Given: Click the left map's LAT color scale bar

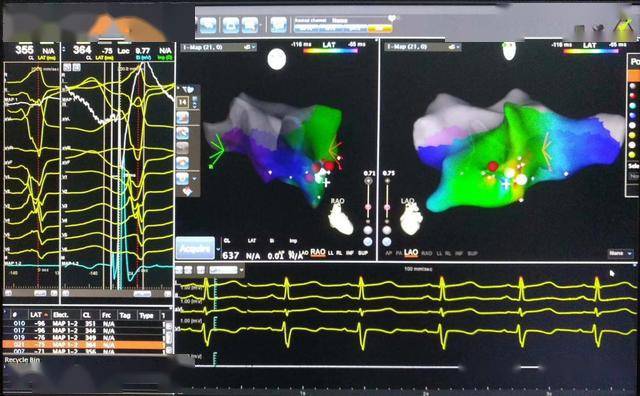Looking at the screenshot, I should [x=330, y=51].
